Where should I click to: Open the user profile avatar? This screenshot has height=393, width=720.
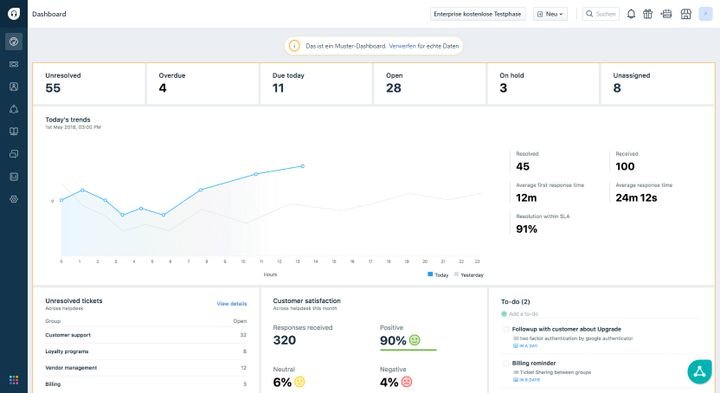pyautogui.click(x=705, y=14)
